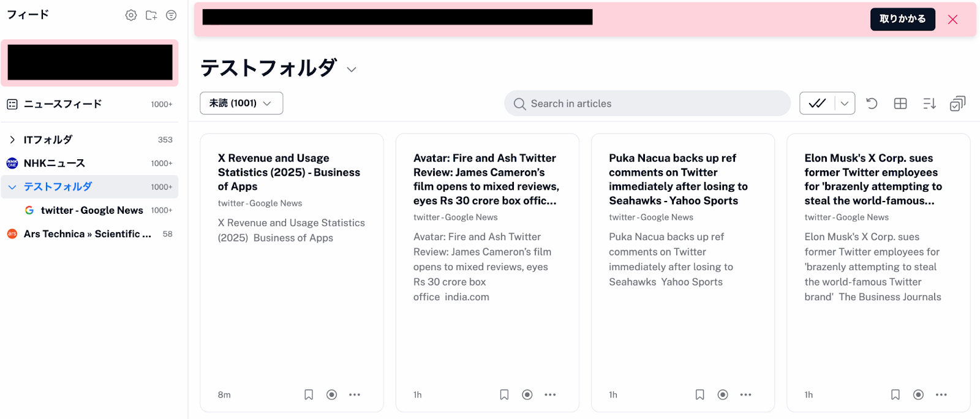Open the 未読 (1001) filter dropdown
Screen dimensions: 980x419
[241, 103]
